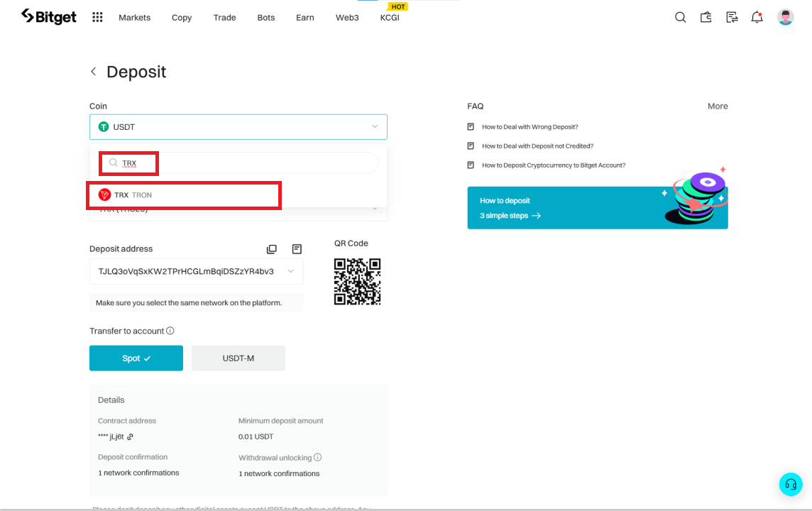
Task: Open the KCGI menu item
Action: [390, 18]
